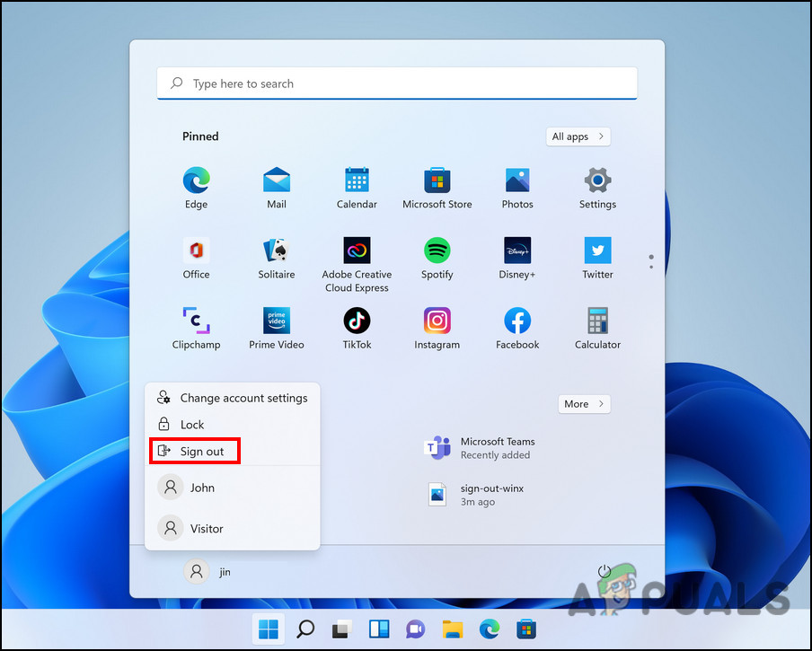
Task: Open the Prime Video app
Action: click(277, 329)
